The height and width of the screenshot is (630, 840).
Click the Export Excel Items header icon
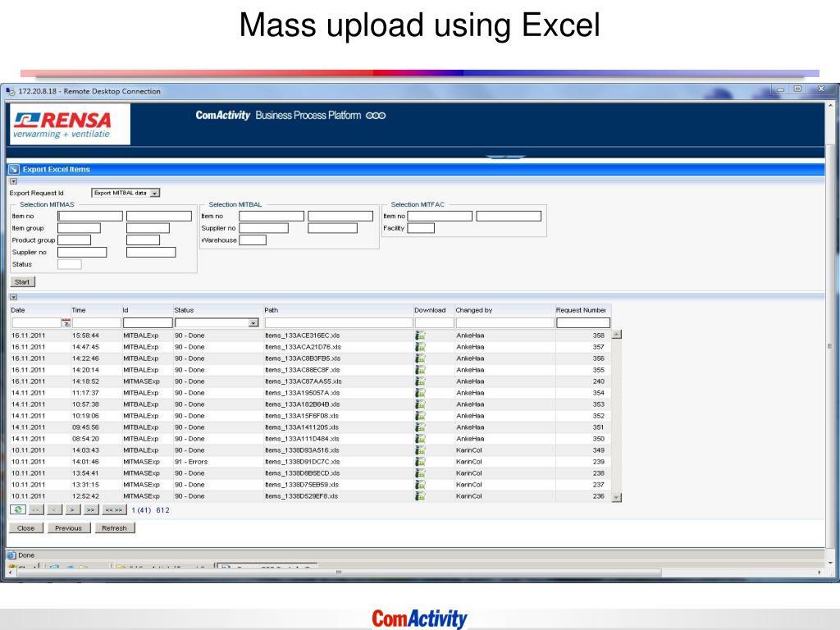tap(14, 169)
